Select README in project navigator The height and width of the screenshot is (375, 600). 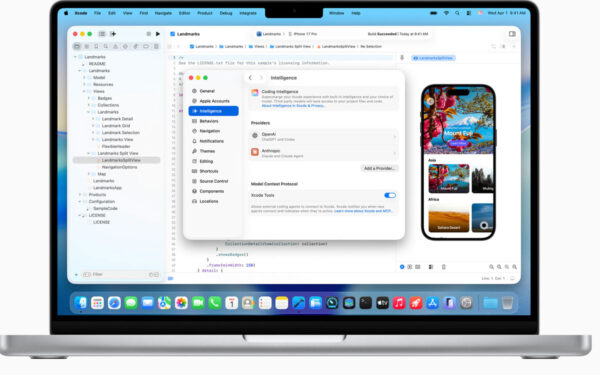(97, 64)
